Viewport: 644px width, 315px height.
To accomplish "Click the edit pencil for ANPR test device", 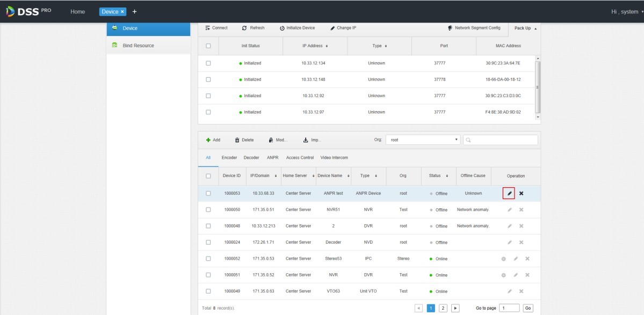I will [509, 193].
